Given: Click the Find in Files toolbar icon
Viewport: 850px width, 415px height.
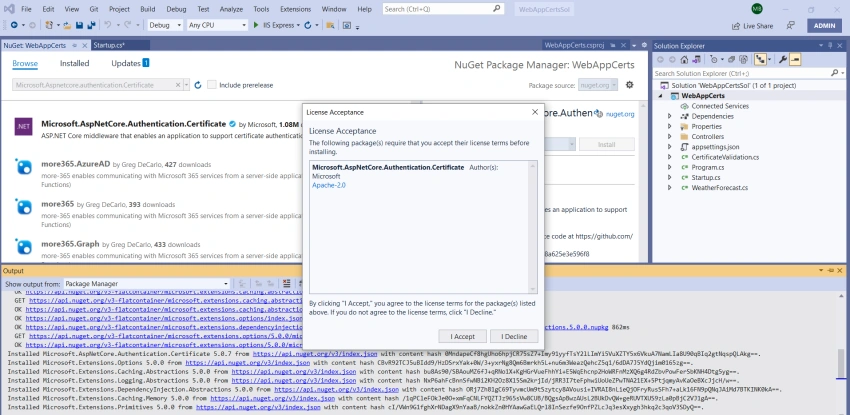Looking at the screenshot, I should 330,25.
